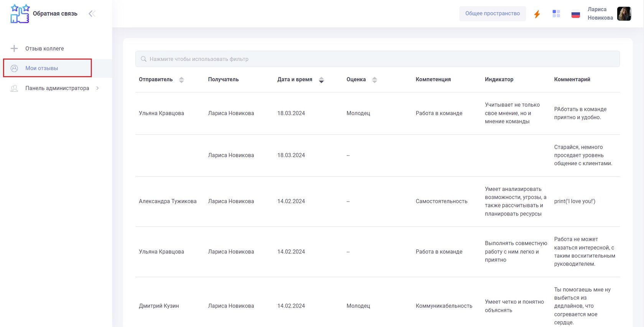Open Отзыв коллеге menu item
This screenshot has width=644, height=327.
44,49
